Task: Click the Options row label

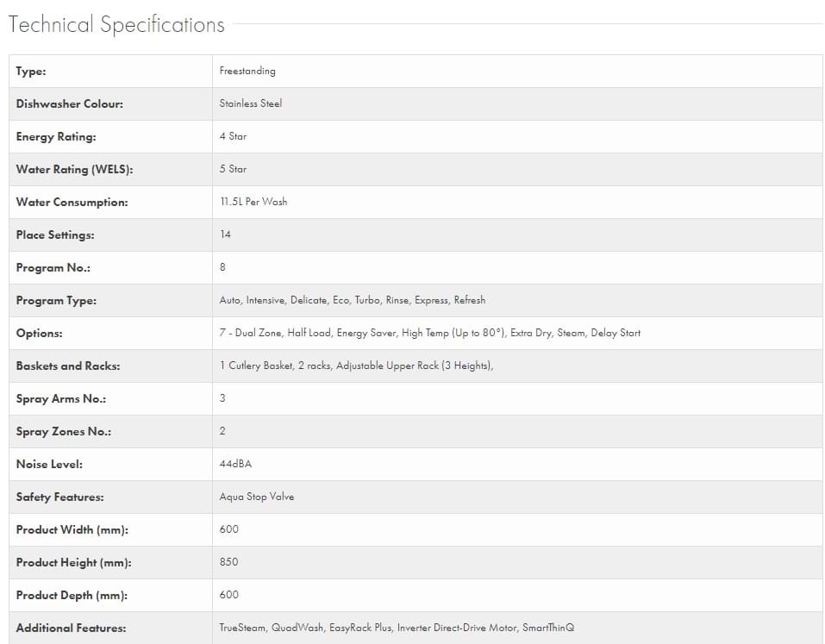Action: [40, 334]
